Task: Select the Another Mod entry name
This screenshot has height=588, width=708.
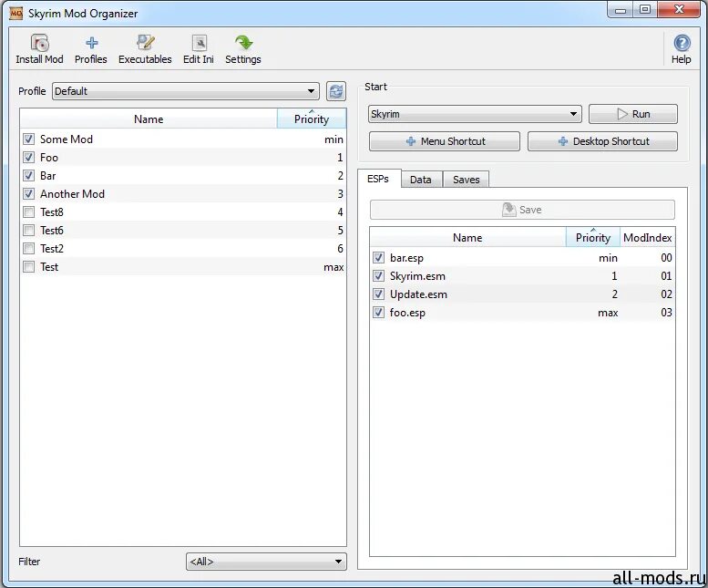Action: 72,194
